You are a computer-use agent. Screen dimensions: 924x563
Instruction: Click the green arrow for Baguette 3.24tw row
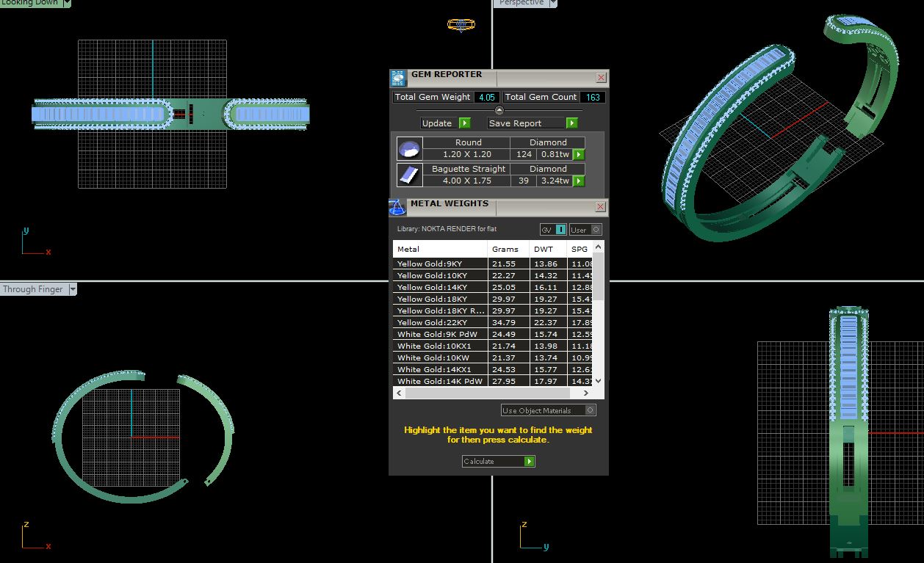tap(579, 181)
